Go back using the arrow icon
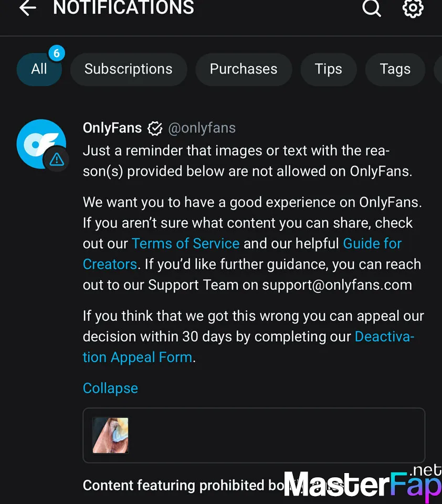 click(27, 8)
